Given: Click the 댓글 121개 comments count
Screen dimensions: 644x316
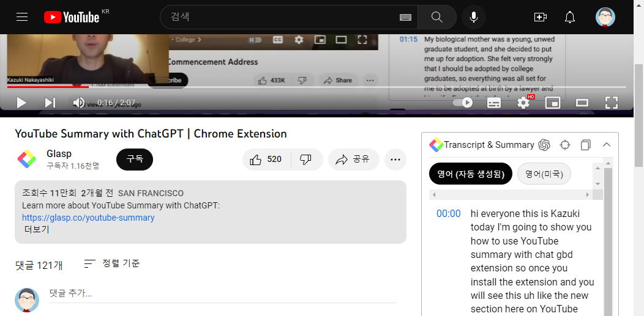Looking at the screenshot, I should tap(39, 266).
